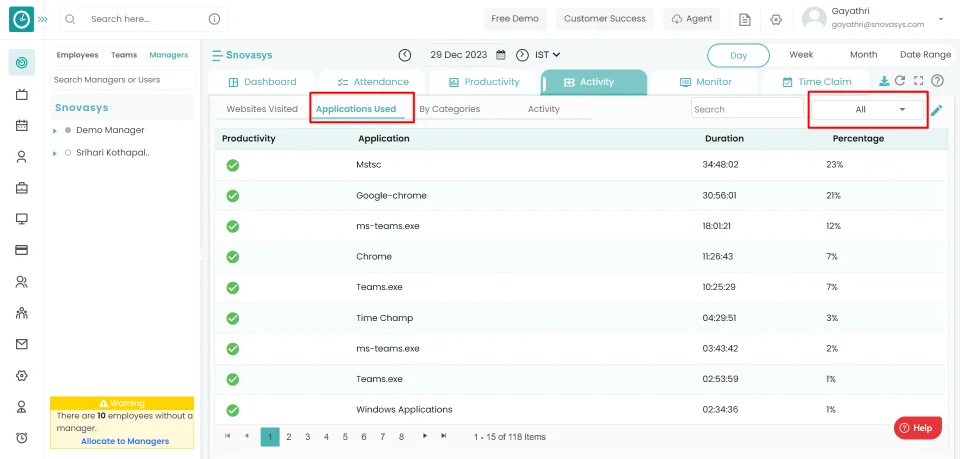Screen dimensions: 960x459
Task: Open the team group icon in sidebar
Action: coord(21,313)
